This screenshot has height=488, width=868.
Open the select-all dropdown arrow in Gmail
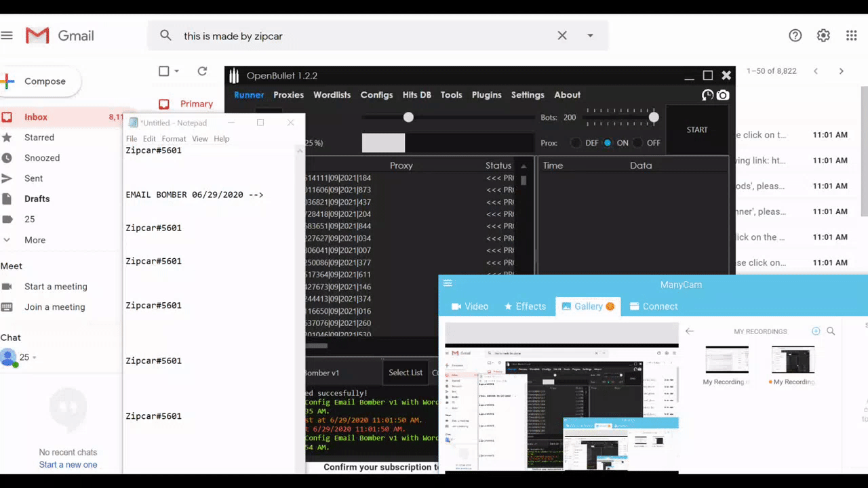177,71
